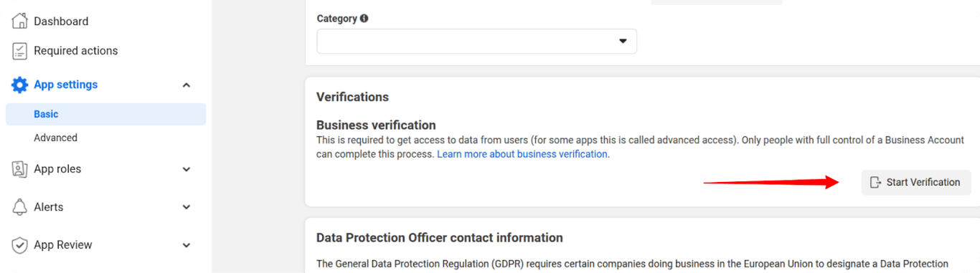Click Data Protection Officer contact information heading
The height and width of the screenshot is (273, 980).
click(440, 238)
